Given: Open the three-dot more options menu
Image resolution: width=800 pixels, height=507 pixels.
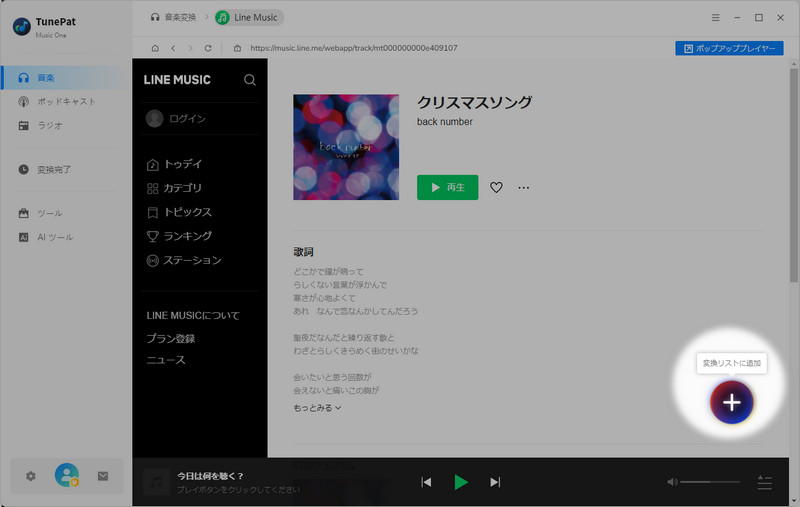Looking at the screenshot, I should tap(523, 187).
